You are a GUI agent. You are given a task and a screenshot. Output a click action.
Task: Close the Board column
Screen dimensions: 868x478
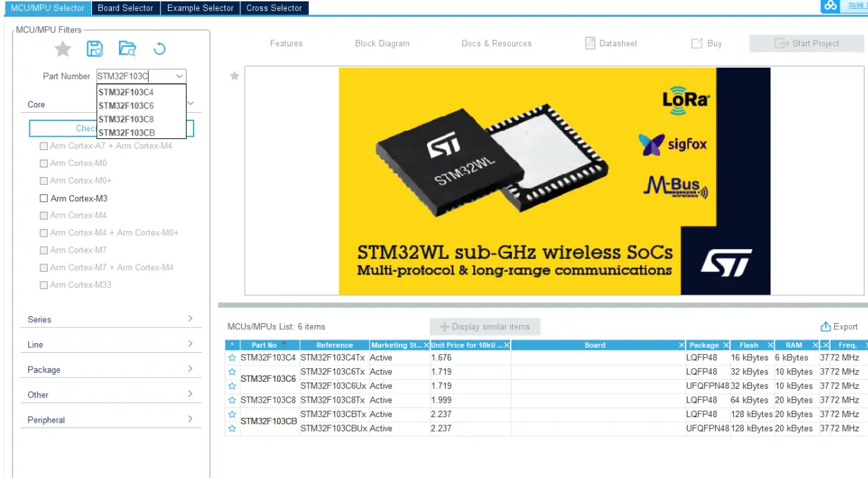681,345
